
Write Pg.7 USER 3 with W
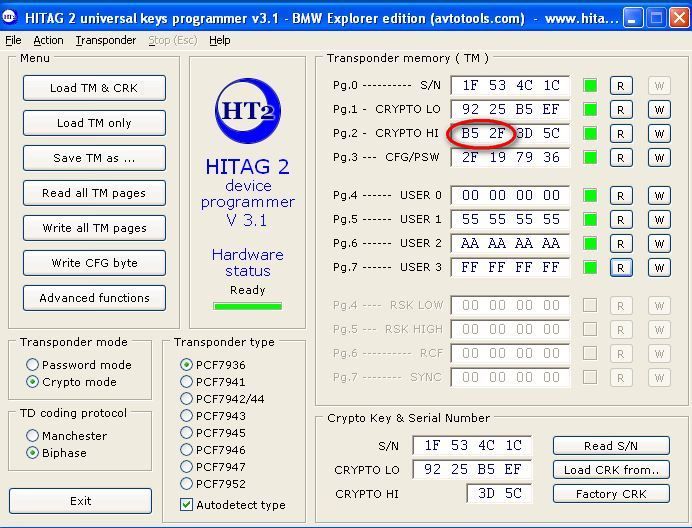coord(659,268)
